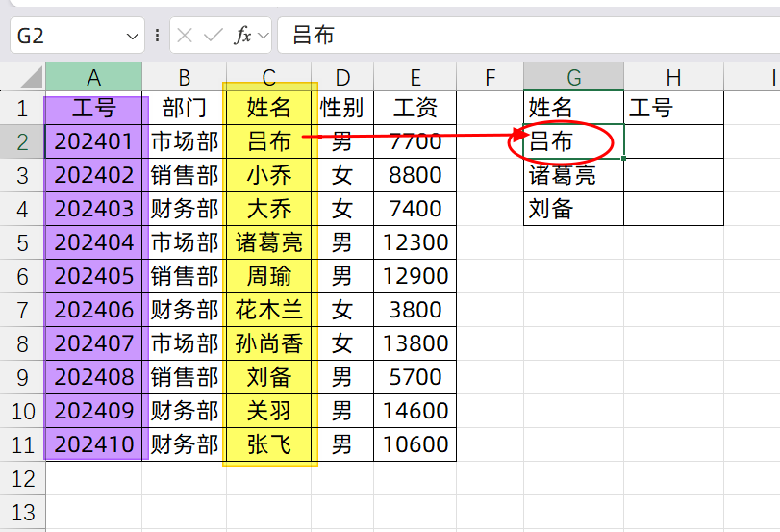Click salary cell 3800

tap(415, 310)
